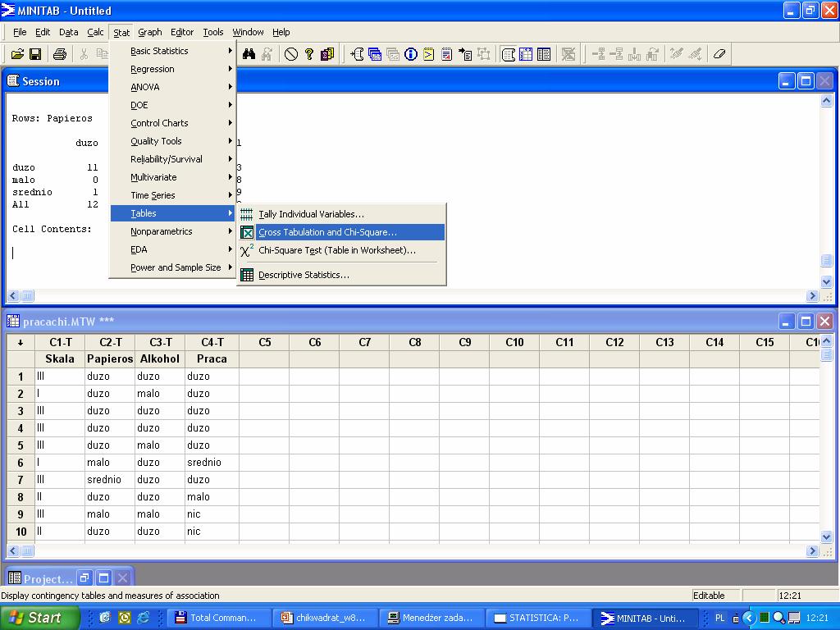Screen dimensions: 840x630
Task: Switch to STATISTICA taskbar button
Action: [538, 618]
